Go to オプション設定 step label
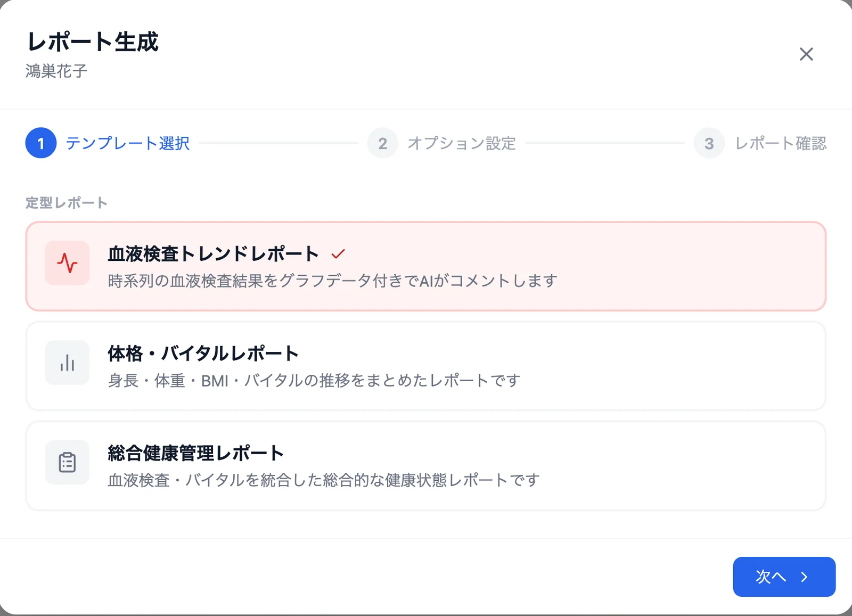Screen dimensions: 852x616 462,143
